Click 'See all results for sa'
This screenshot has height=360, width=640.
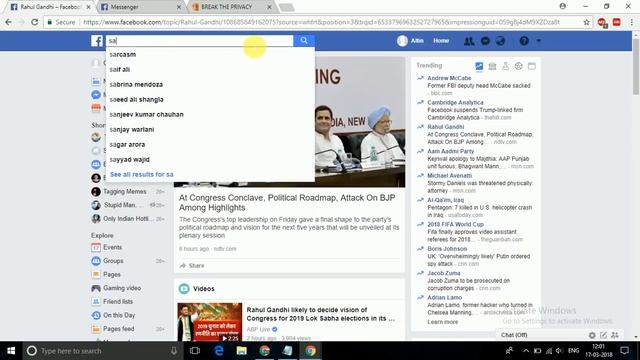(142, 174)
